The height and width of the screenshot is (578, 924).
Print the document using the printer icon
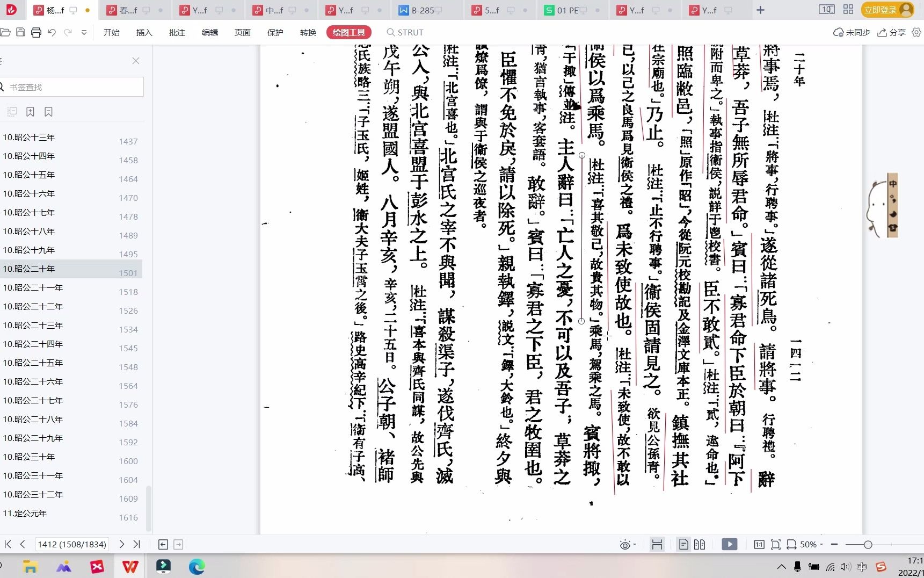coord(36,32)
